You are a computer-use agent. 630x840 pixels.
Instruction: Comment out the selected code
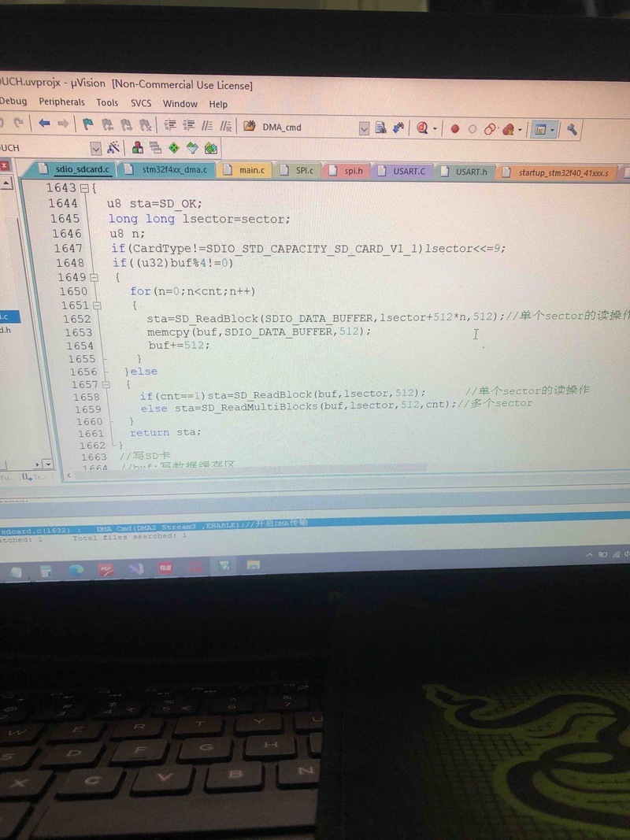(x=207, y=127)
